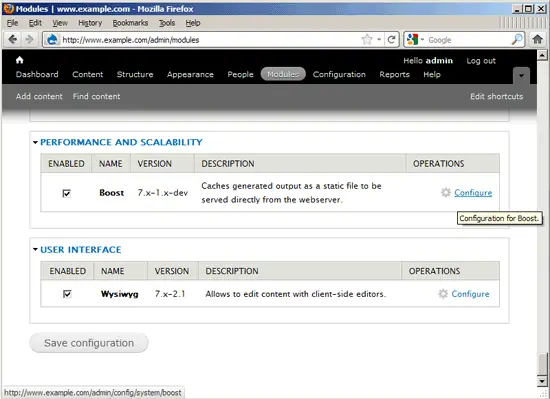This screenshot has height=399, width=550.
Task: Click the gear icon beside Wysiwyg Configure
Action: click(x=443, y=294)
